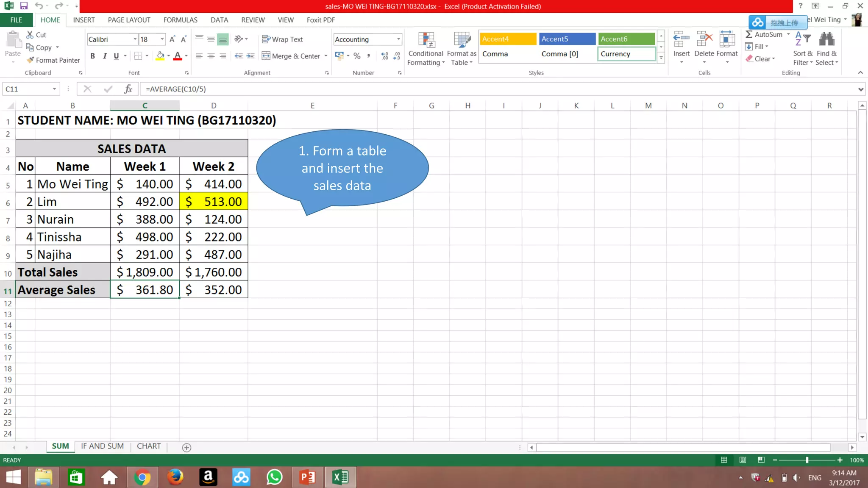Click the Orientation text angle icon
This screenshot has width=868, height=488.
tap(239, 39)
